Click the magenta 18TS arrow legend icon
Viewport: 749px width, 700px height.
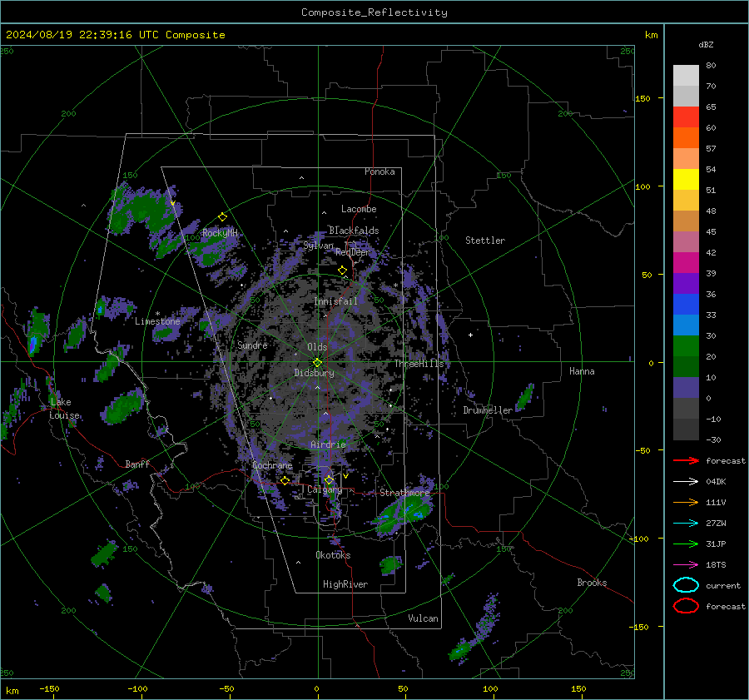tap(686, 565)
